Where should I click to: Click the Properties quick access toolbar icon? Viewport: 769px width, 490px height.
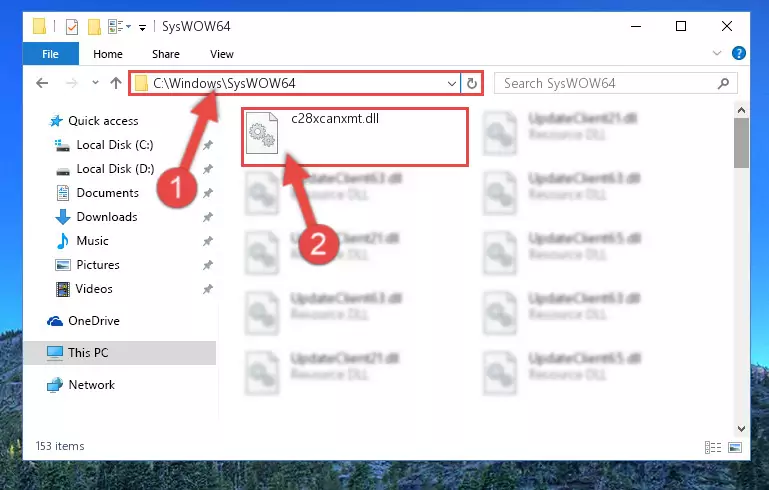pos(72,26)
